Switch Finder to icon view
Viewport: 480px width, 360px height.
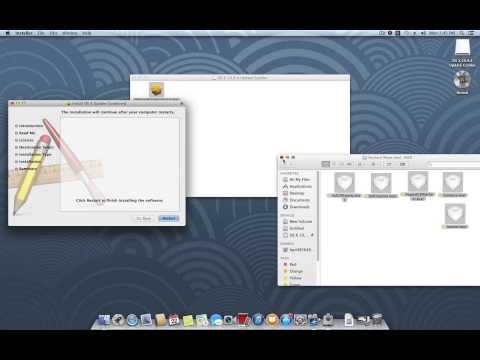click(x=325, y=164)
